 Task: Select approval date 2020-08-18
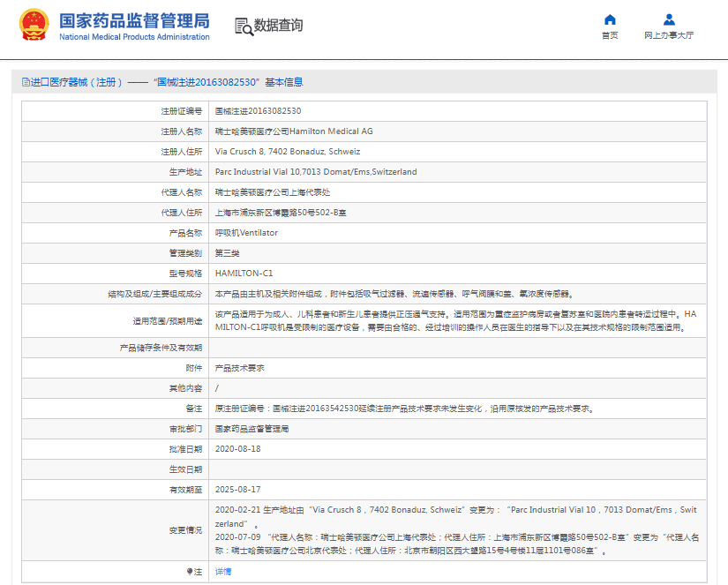[237, 449]
